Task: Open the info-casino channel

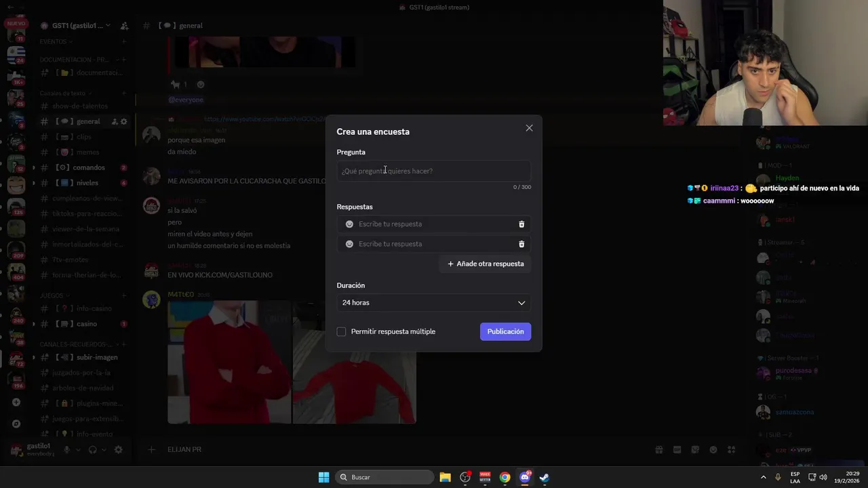Action: point(83,308)
